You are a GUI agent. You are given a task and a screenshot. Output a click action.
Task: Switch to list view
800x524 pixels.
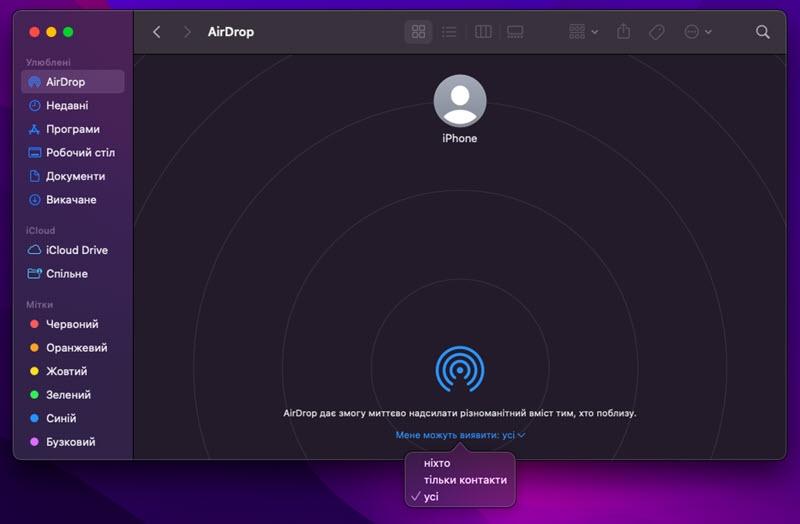(449, 32)
